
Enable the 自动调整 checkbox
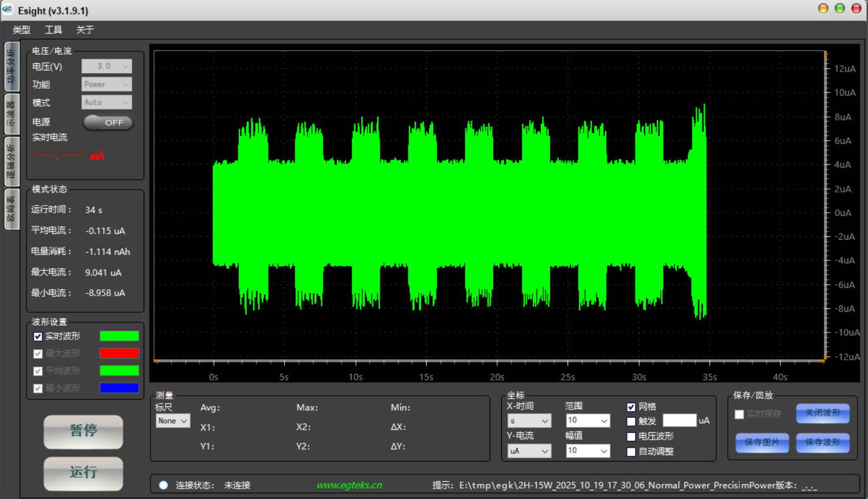(631, 452)
